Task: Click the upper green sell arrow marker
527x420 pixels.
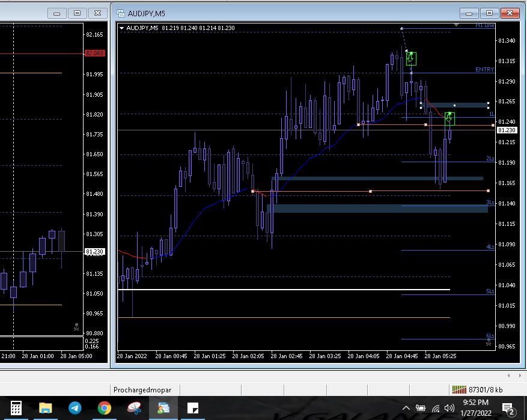Action: click(x=410, y=58)
